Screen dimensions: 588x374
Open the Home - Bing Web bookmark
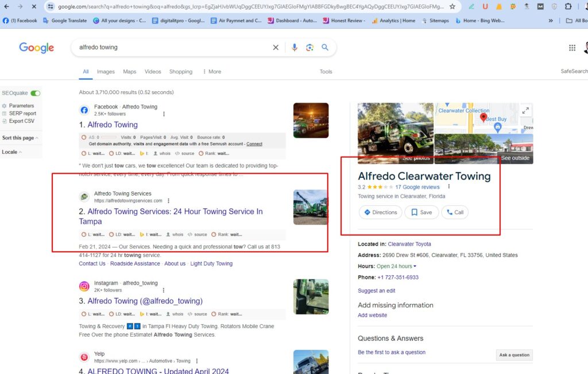coord(480,21)
